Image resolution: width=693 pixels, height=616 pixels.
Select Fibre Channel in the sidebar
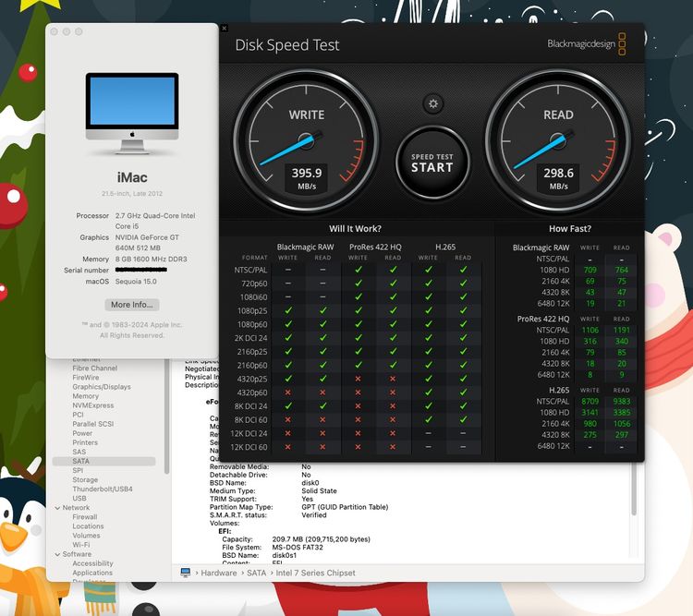point(94,368)
